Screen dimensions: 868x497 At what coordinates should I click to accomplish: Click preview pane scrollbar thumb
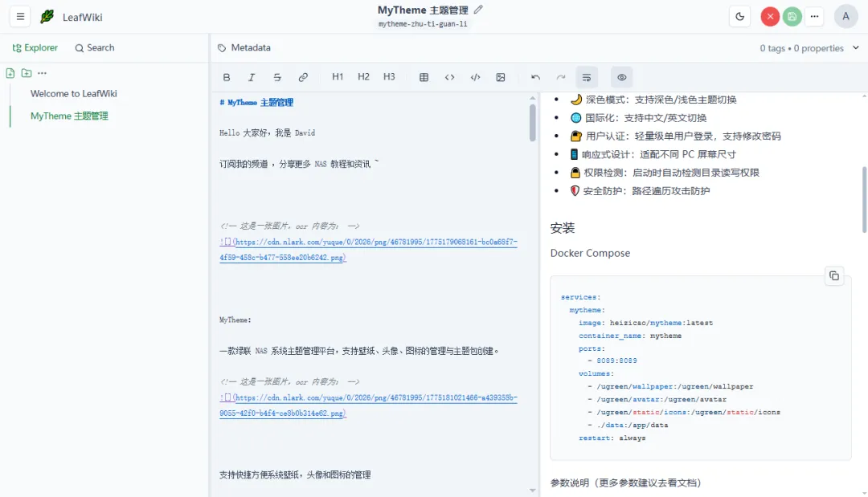pos(864,200)
